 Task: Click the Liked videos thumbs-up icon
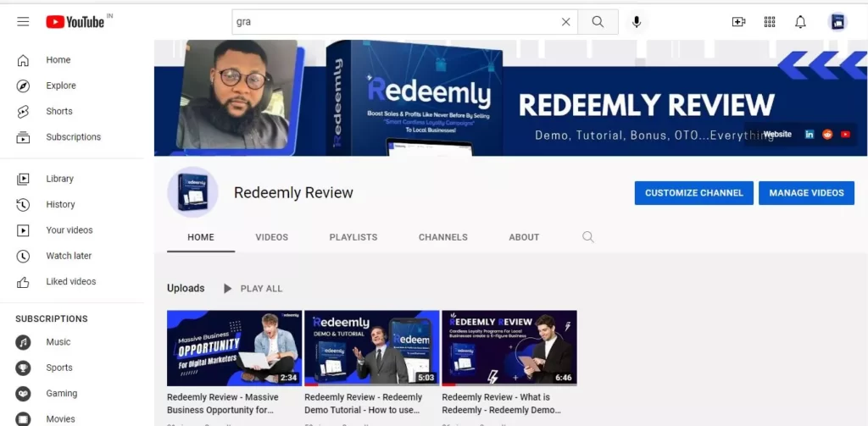coord(23,282)
